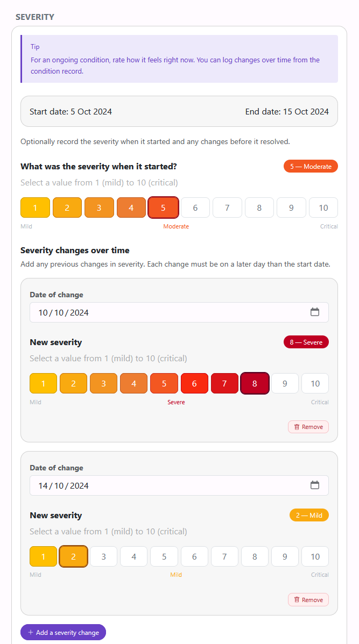Select starting severity 10
359x644 pixels.
click(x=323, y=207)
